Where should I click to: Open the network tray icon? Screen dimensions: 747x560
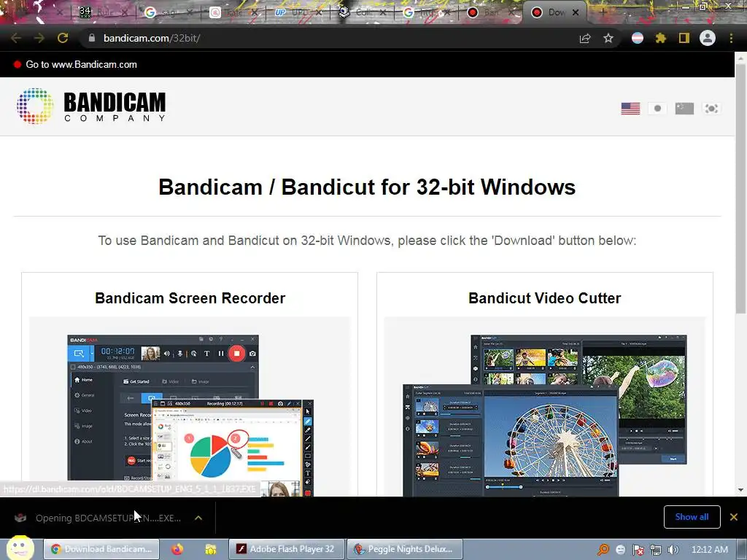coord(656,550)
